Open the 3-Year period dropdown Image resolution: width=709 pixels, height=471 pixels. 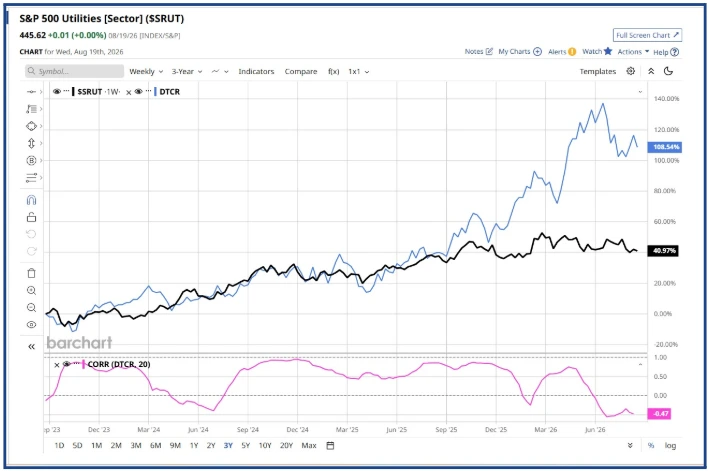point(187,71)
